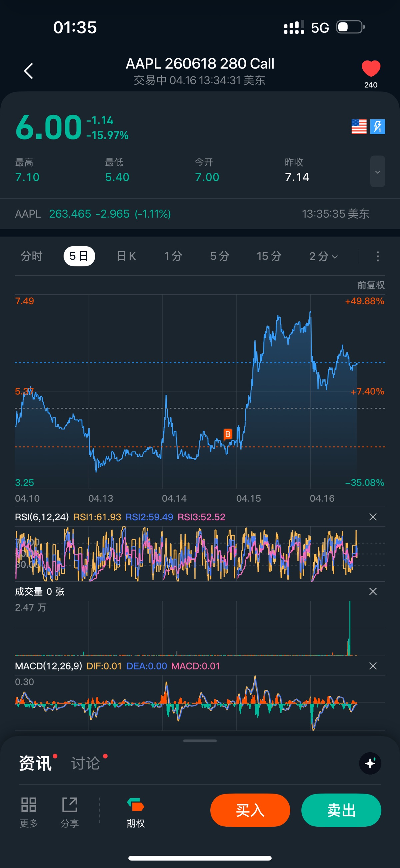Viewport: 400px width, 868px height.
Task: Tap the AI sparkle assistant icon
Action: pyautogui.click(x=370, y=763)
